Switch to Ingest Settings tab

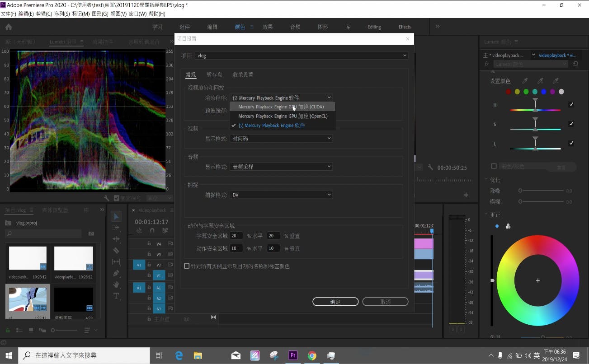coord(243,75)
